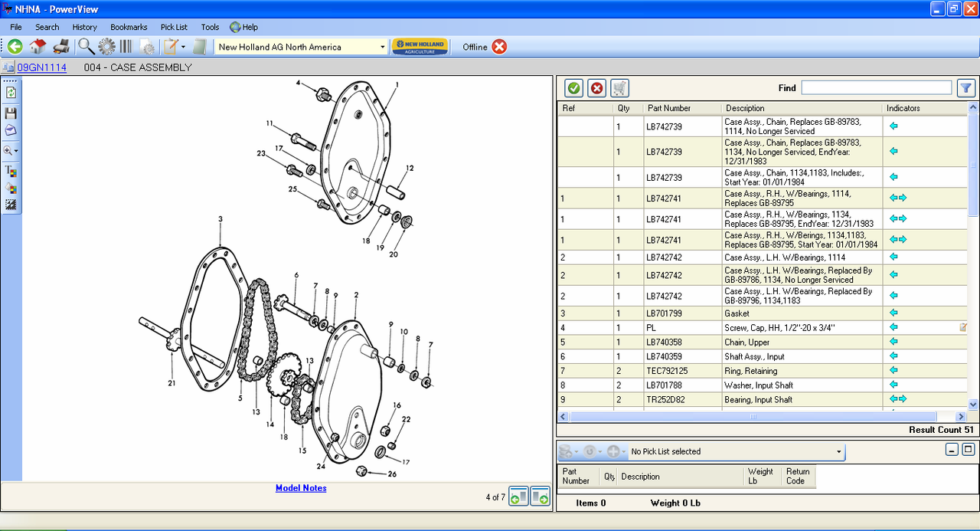Click the gear icon in the toolbar
This screenshot has width=980, height=531.
click(x=106, y=47)
